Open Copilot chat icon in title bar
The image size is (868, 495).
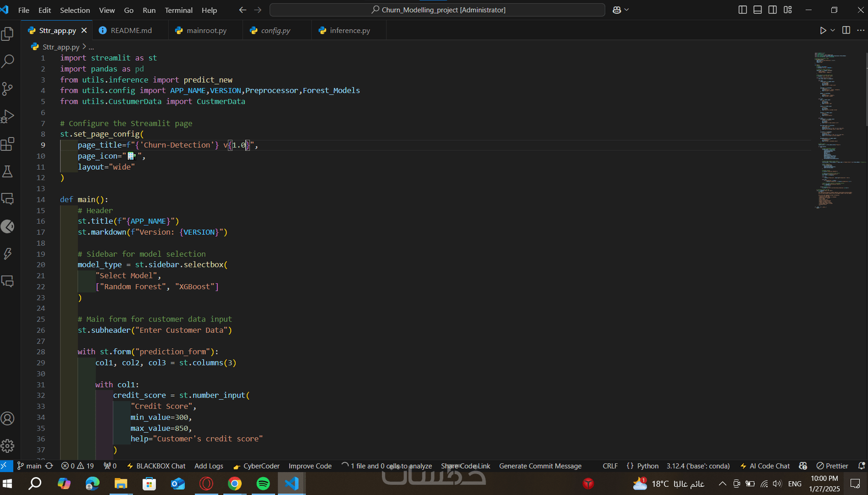[617, 10]
